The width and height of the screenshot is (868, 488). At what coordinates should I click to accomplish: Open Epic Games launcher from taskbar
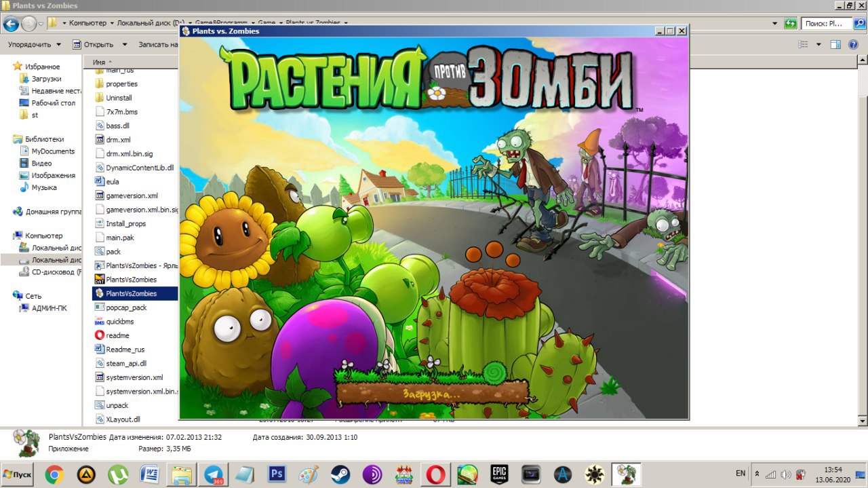click(500, 474)
